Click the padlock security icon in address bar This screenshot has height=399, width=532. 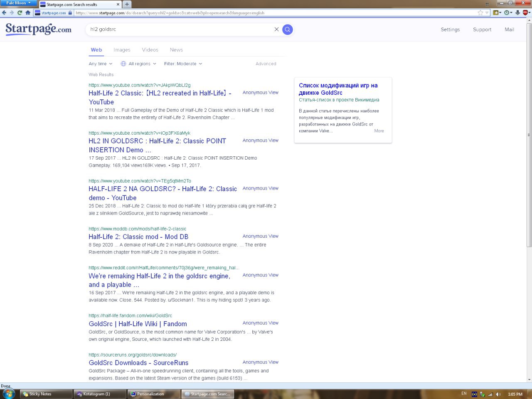tap(70, 13)
